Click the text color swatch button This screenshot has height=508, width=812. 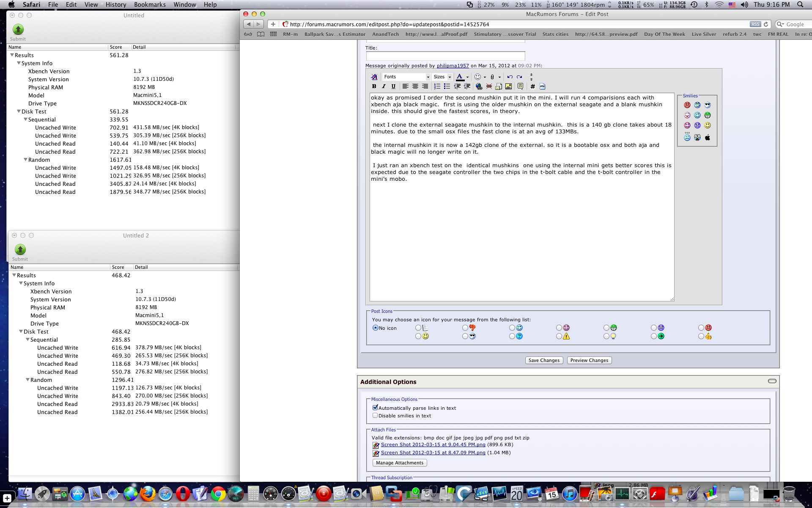point(460,77)
